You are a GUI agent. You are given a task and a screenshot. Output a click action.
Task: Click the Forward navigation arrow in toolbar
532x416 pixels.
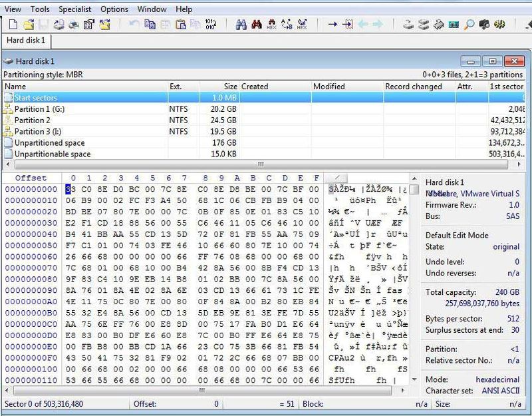click(378, 24)
